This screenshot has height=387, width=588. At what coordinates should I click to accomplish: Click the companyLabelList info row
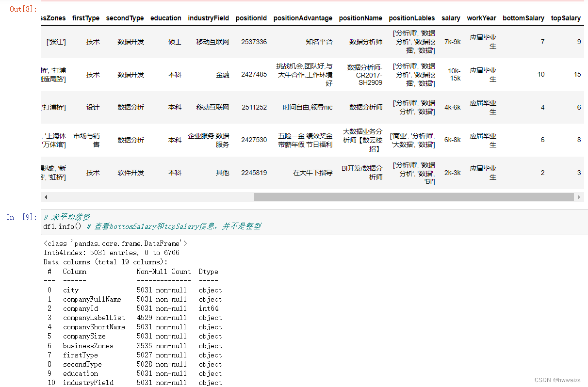[134, 318]
